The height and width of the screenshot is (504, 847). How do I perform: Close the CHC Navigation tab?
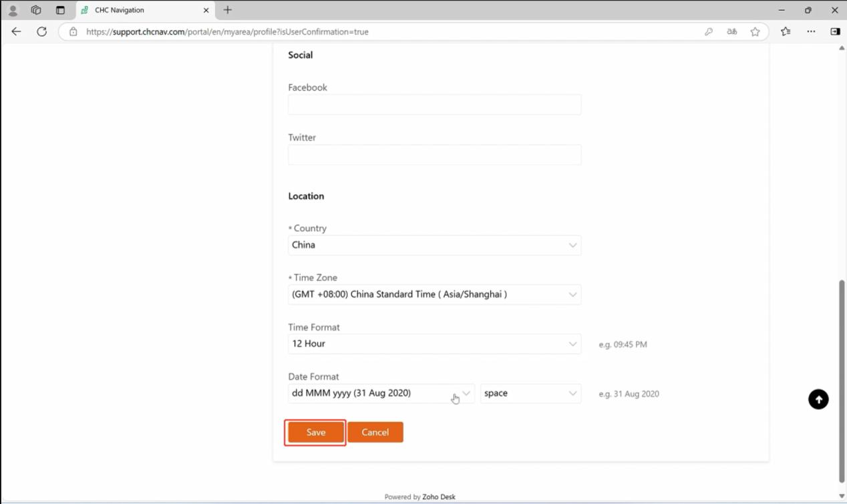pos(206,10)
